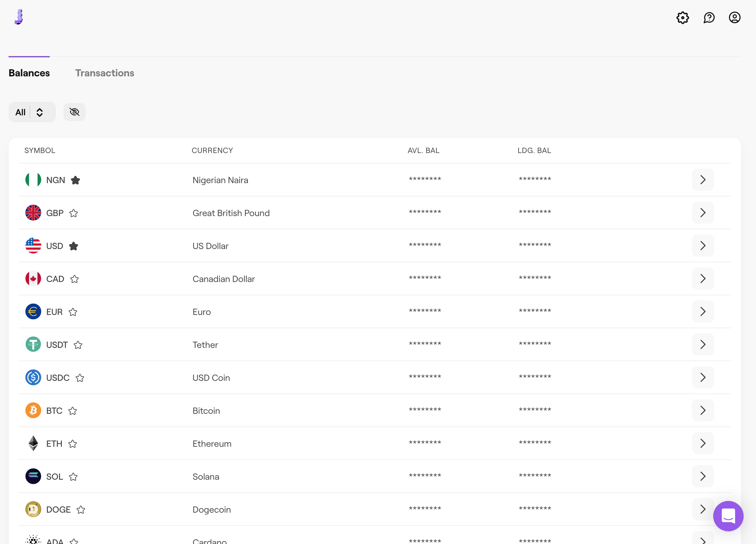This screenshot has width=756, height=544.
Task: Open the help chat bubble icon
Action: click(x=709, y=18)
